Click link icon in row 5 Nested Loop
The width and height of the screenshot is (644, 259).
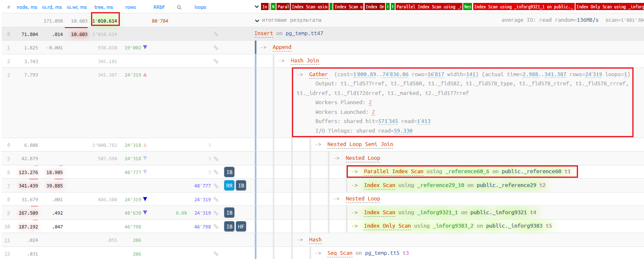coord(216,159)
